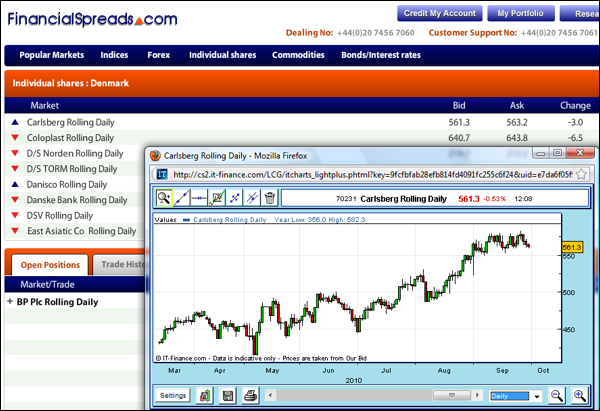Select the parallel channel lines tool
Screen dimensions: 600x411
point(252,198)
